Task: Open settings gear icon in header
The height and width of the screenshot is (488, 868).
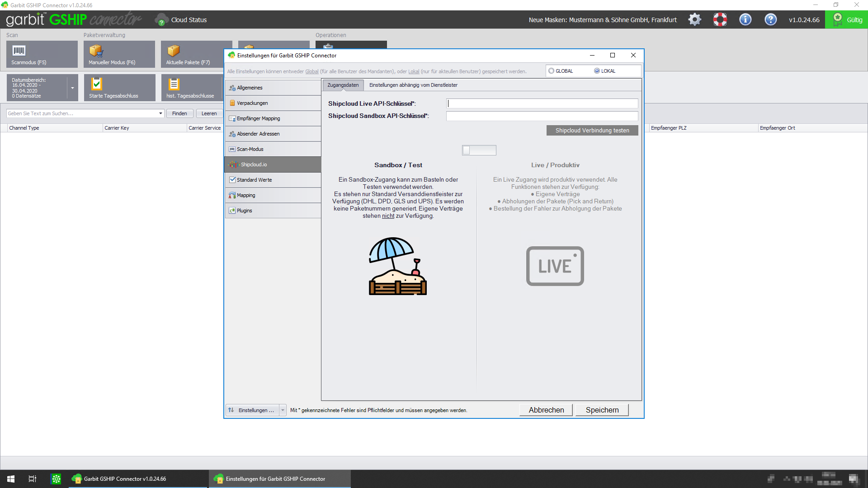Action: coord(695,19)
